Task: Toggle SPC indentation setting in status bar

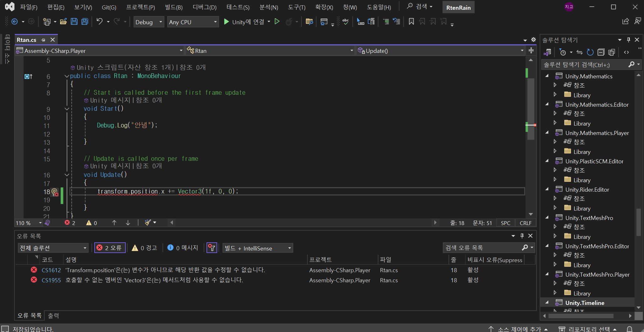Action: click(x=506, y=223)
